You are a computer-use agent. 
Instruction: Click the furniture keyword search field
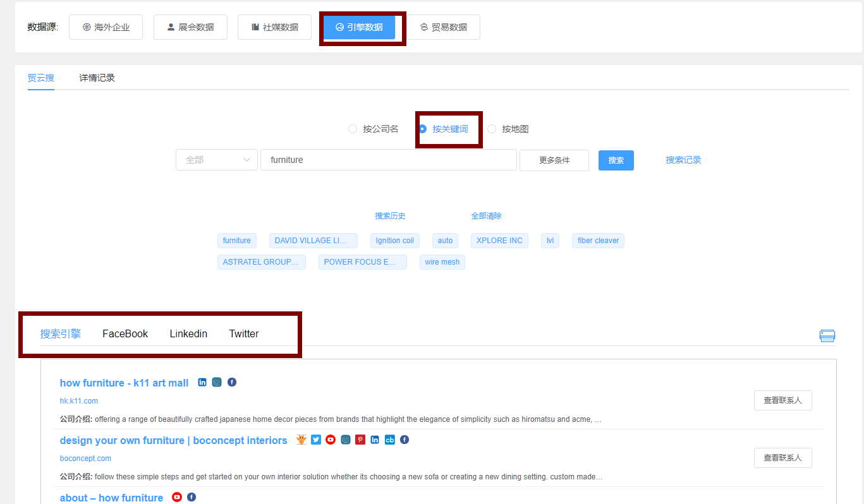pyautogui.click(x=389, y=160)
